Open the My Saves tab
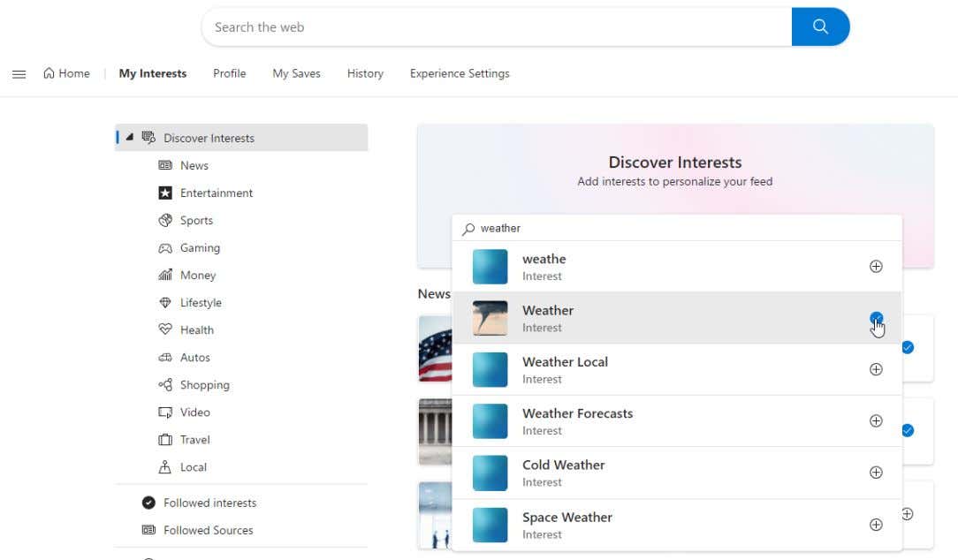 point(296,73)
